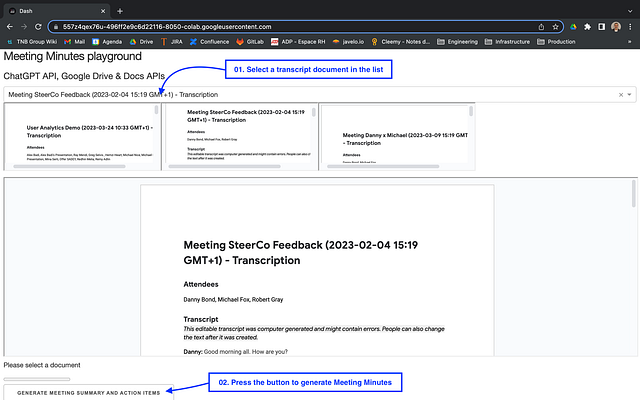640x400 pixels.
Task: Toggle the browser side panel icon
Action: pyautogui.click(x=601, y=27)
